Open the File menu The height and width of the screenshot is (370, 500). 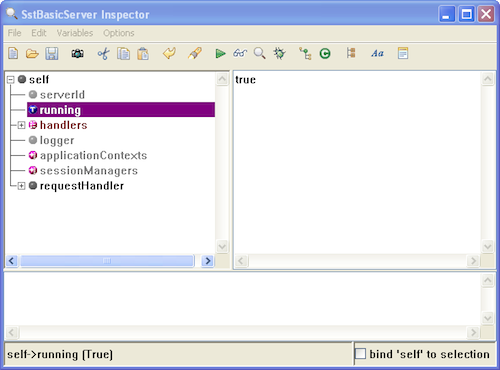[x=14, y=33]
